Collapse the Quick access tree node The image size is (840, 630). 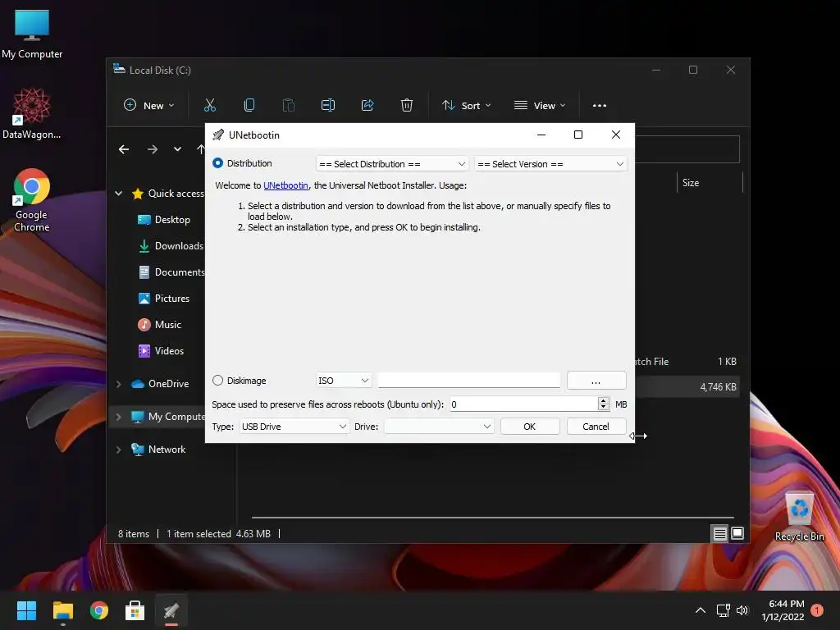coord(118,194)
